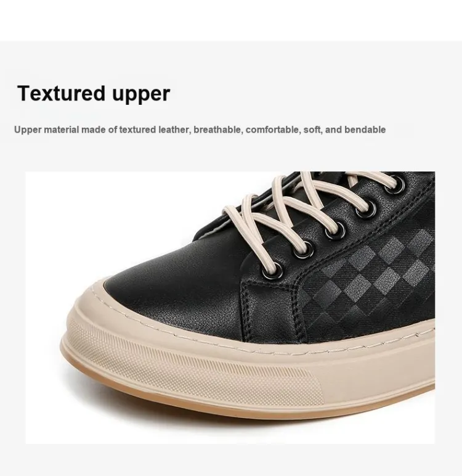This screenshot has width=462, height=476.
Task: Click the upper material description sentence
Action: 200,129
